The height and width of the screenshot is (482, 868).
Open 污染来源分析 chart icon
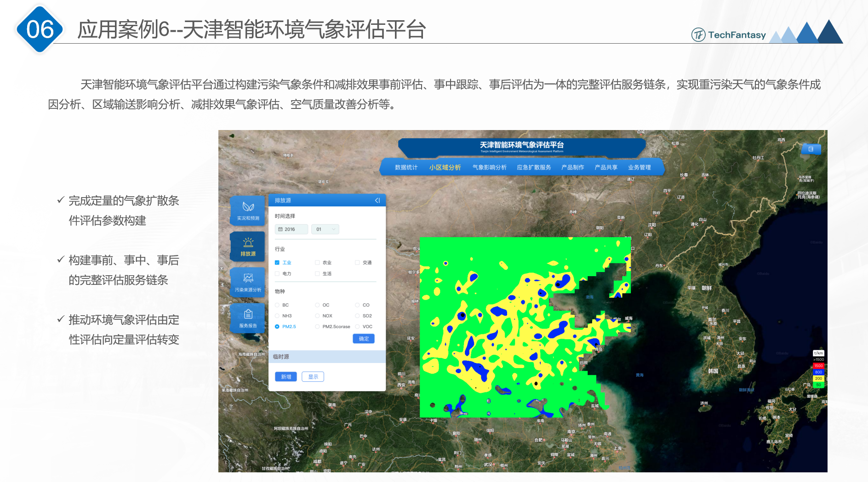[248, 282]
